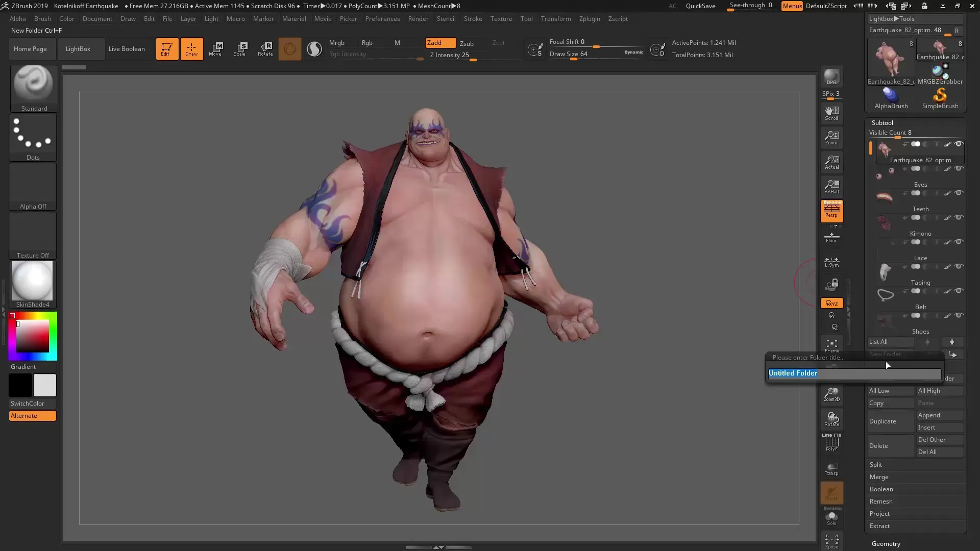
Task: Click the folder title input field
Action: [x=854, y=373]
